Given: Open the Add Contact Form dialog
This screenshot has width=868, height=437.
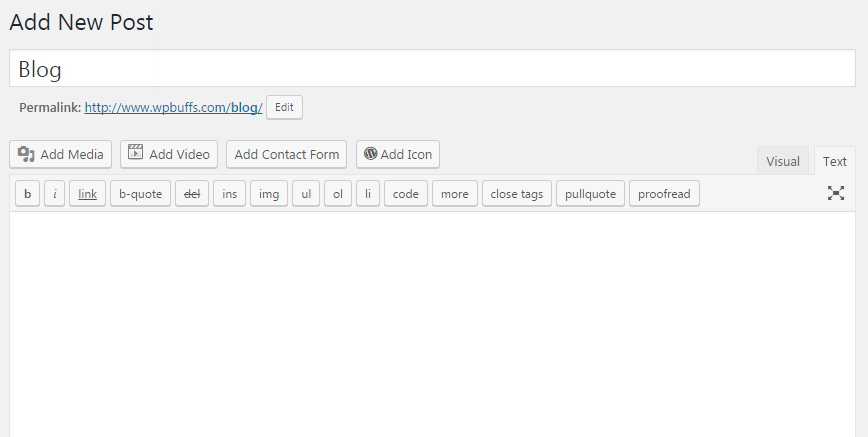Looking at the screenshot, I should point(287,154).
